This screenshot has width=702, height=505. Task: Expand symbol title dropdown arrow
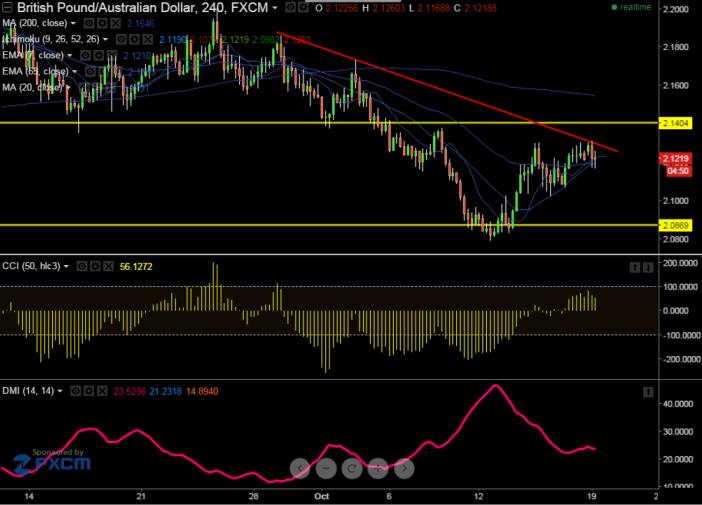tap(275, 8)
